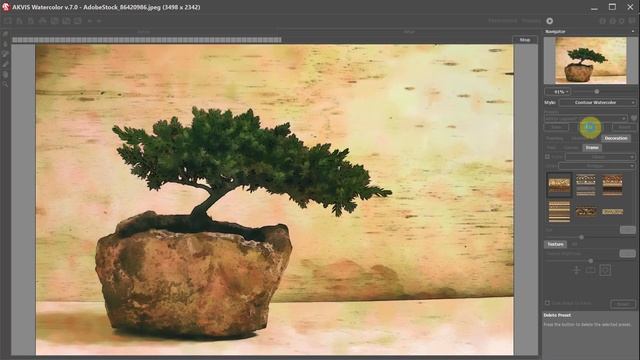Viewport: 640px width, 360px height.
Task: Switch to the Decoration tab
Action: click(x=616, y=138)
